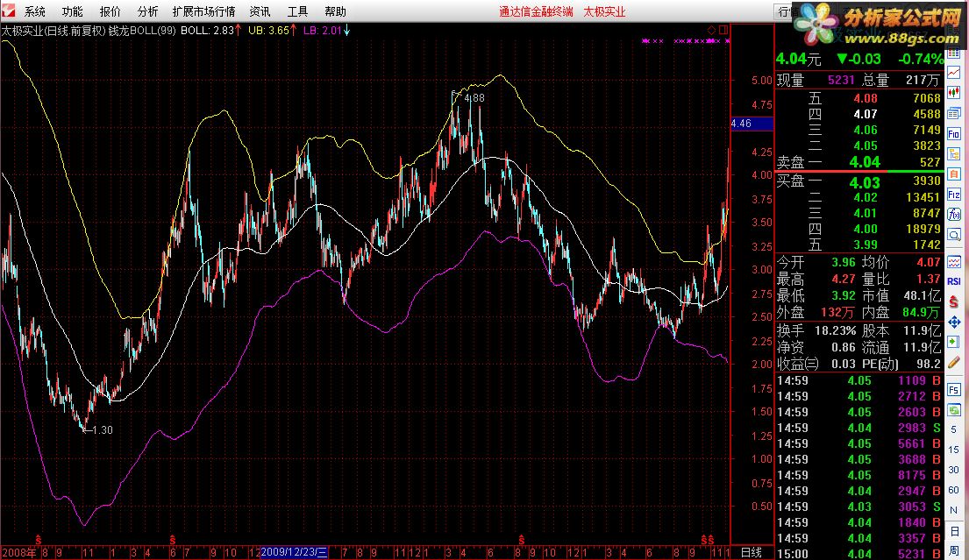Open the 分析 menu
The height and width of the screenshot is (560, 969).
click(x=147, y=11)
